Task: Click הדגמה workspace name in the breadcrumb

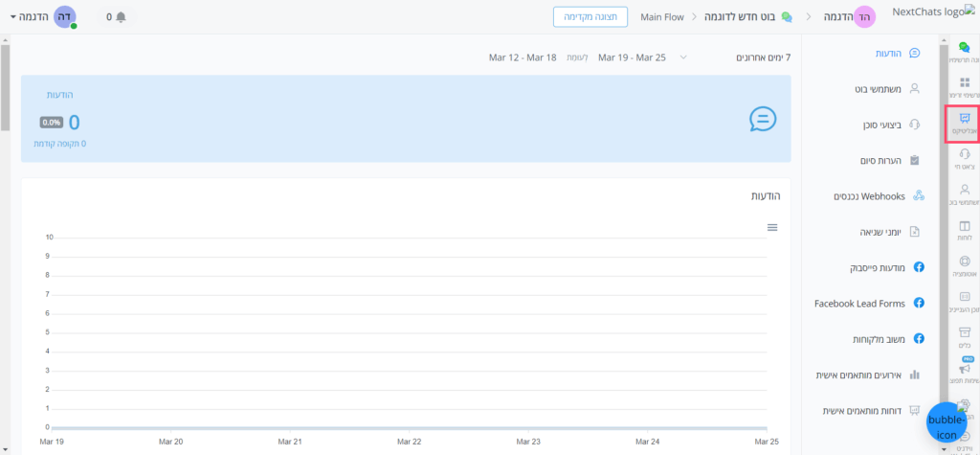Action: tap(836, 17)
